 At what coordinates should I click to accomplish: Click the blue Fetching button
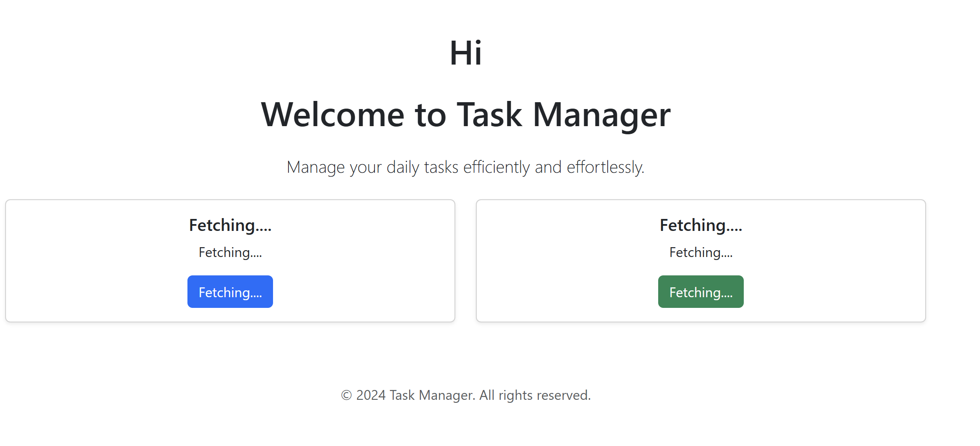[x=230, y=292]
